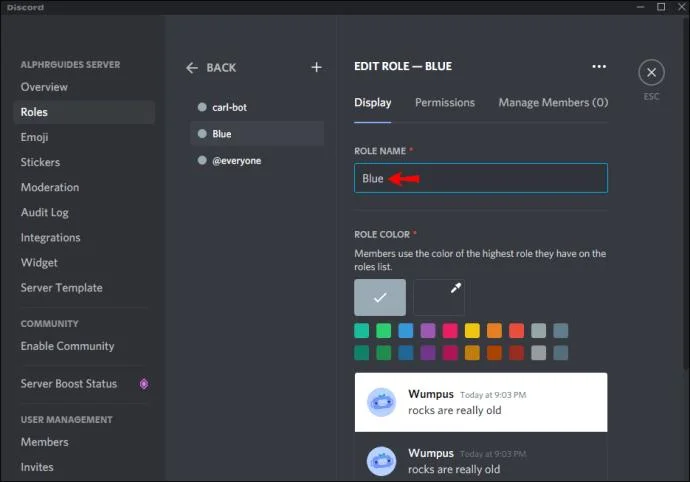This screenshot has width=690, height=482.
Task: Choose the dark slate swatch, bottom row
Action: point(561,353)
